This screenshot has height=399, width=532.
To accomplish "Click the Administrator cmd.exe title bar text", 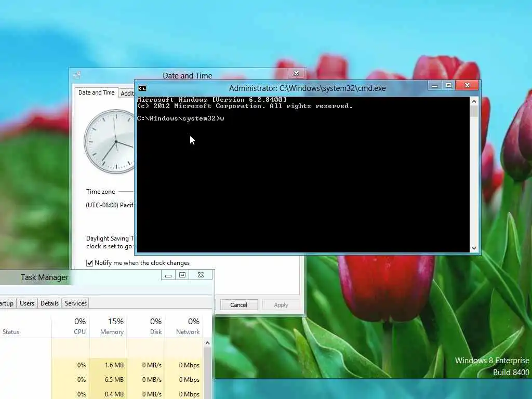I will click(x=308, y=88).
